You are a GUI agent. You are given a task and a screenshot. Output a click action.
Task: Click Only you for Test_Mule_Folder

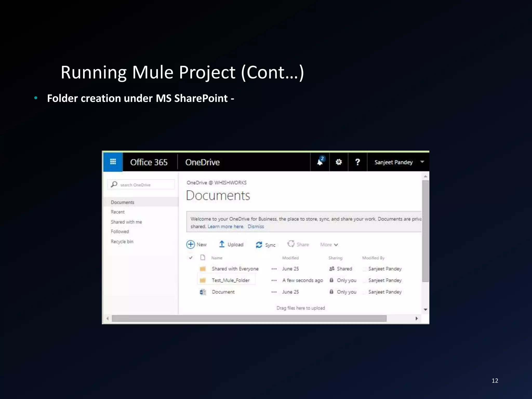[347, 280]
